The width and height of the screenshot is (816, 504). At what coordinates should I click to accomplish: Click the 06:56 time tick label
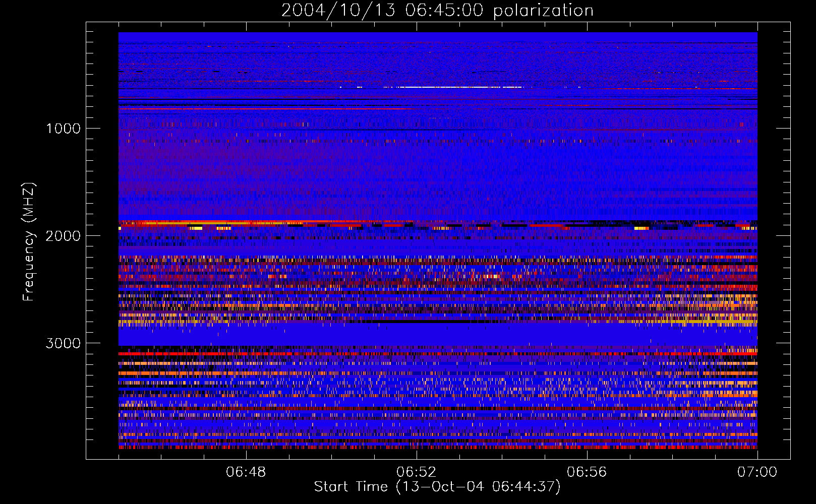587,472
